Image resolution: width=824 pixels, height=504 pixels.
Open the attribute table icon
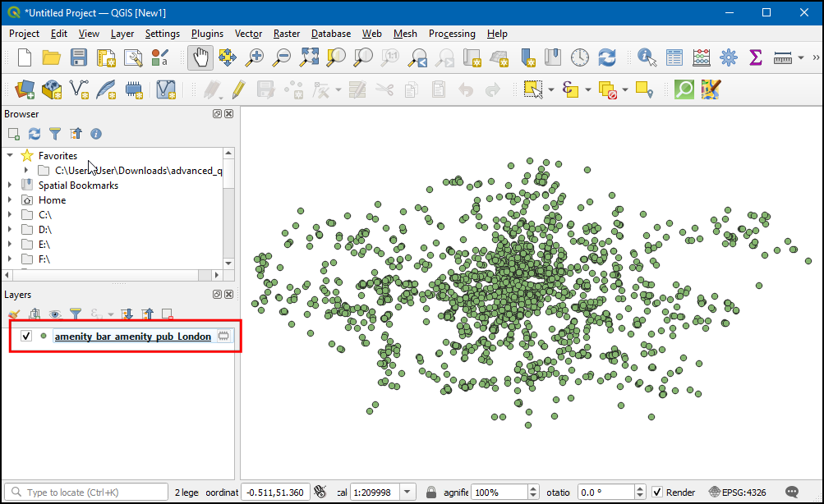(x=674, y=57)
